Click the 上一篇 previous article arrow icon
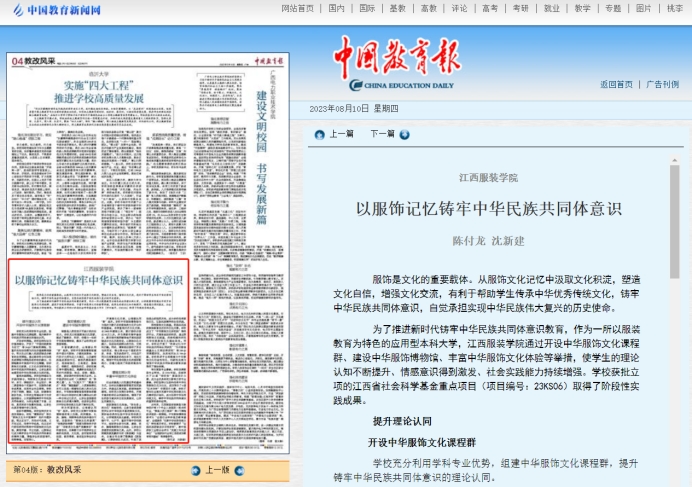This screenshot has width=692, height=487. click(x=319, y=134)
